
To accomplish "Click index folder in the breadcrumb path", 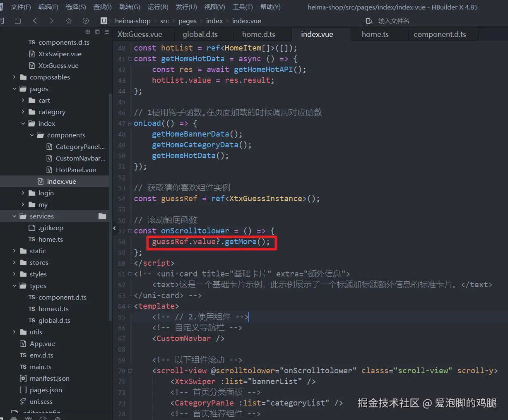I will tap(214, 21).
